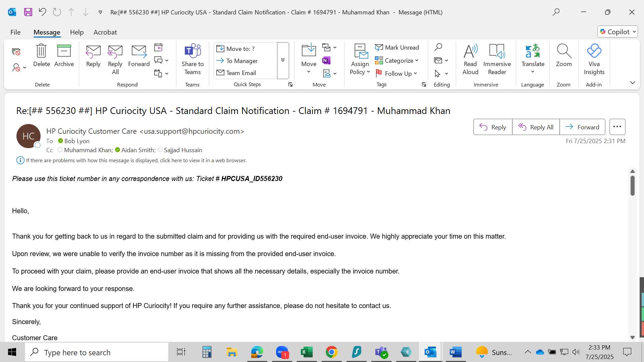This screenshot has height=362, width=644.
Task: Open the Follow Up dropdown
Action: pos(396,73)
